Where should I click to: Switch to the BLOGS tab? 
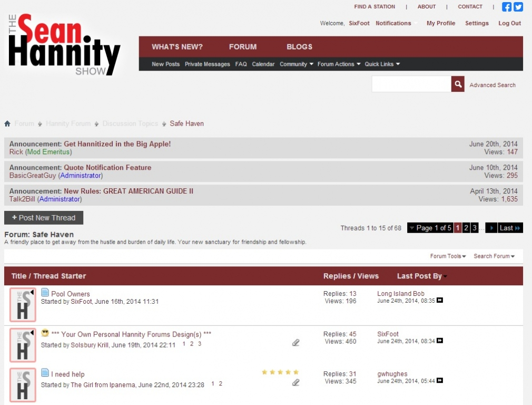tap(299, 47)
